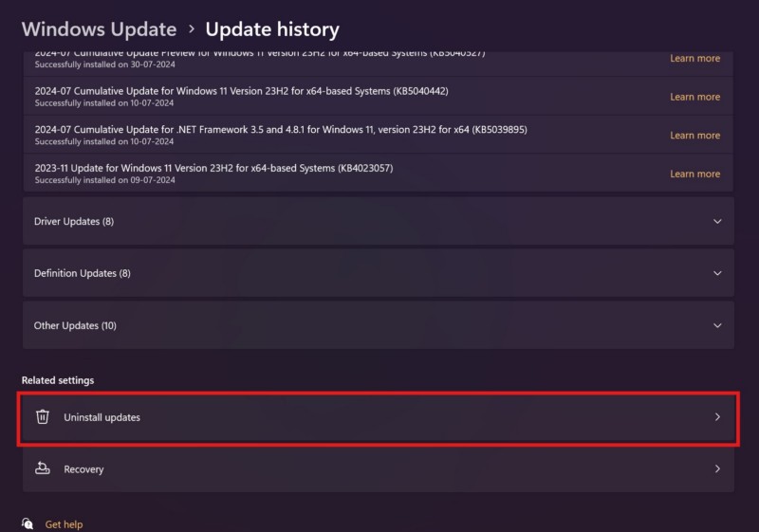Open the Recovery settings page

83,469
